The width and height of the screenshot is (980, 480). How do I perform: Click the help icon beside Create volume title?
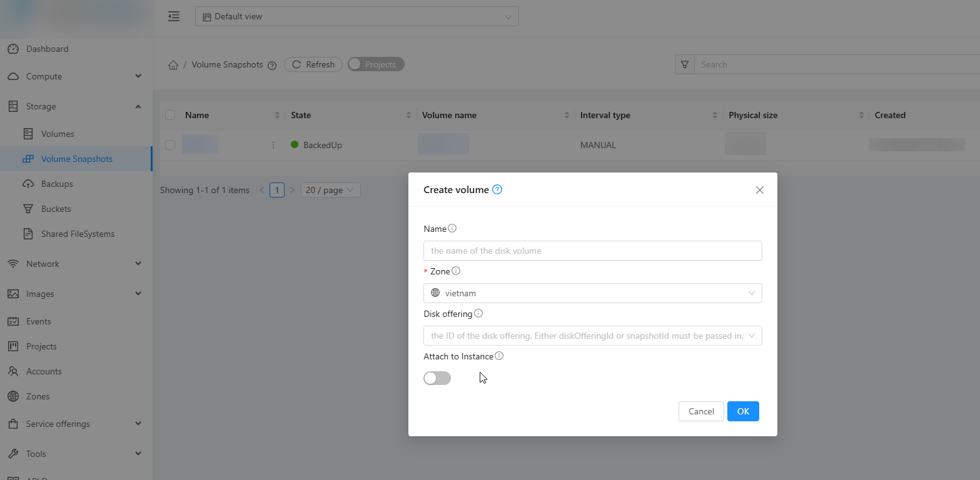pyautogui.click(x=497, y=190)
